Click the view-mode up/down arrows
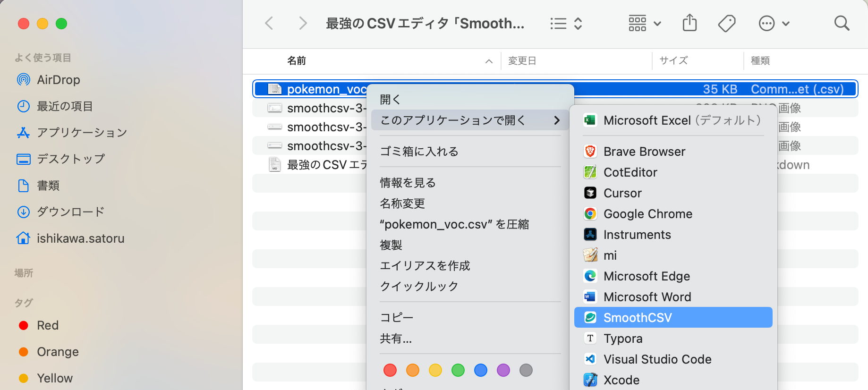This screenshot has height=390, width=868. (578, 24)
